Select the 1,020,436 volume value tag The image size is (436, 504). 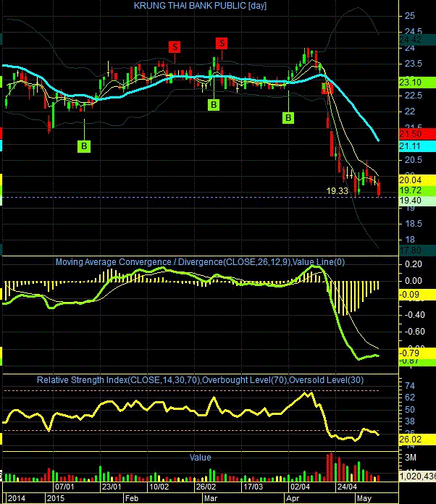point(417,476)
